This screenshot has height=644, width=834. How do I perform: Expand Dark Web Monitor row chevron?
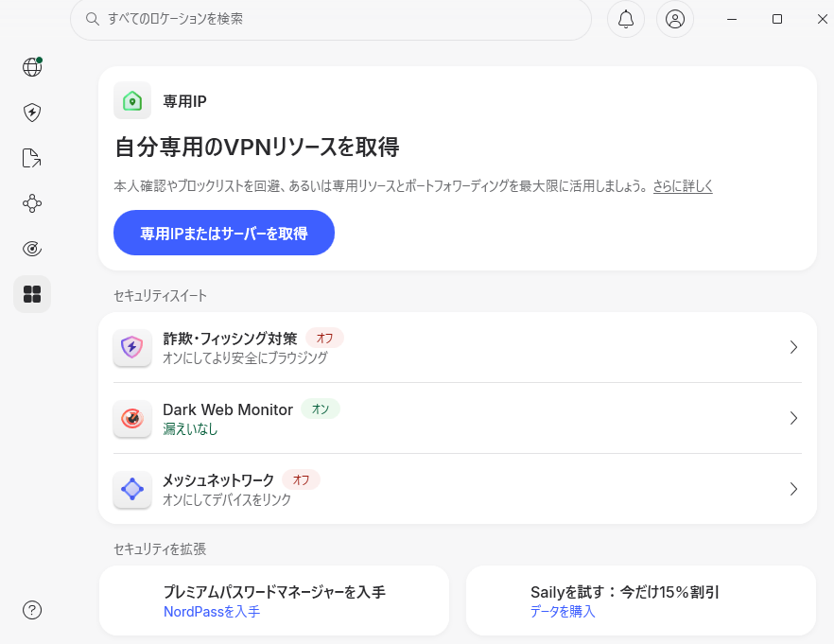793,419
